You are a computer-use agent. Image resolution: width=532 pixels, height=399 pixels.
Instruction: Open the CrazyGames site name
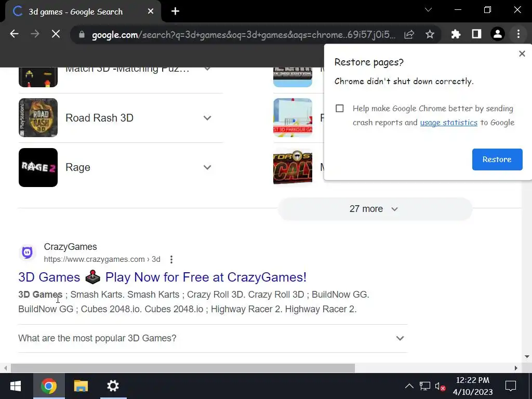pos(70,247)
